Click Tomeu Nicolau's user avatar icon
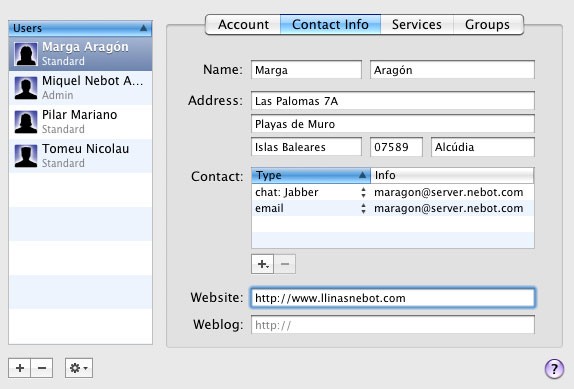Image resolution: width=574 pixels, height=389 pixels. click(x=26, y=156)
